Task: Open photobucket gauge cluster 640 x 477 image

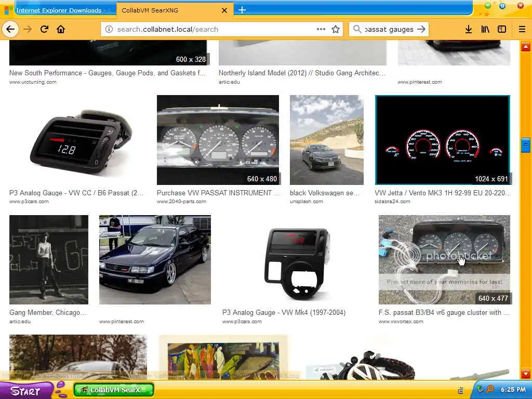Action: point(444,260)
